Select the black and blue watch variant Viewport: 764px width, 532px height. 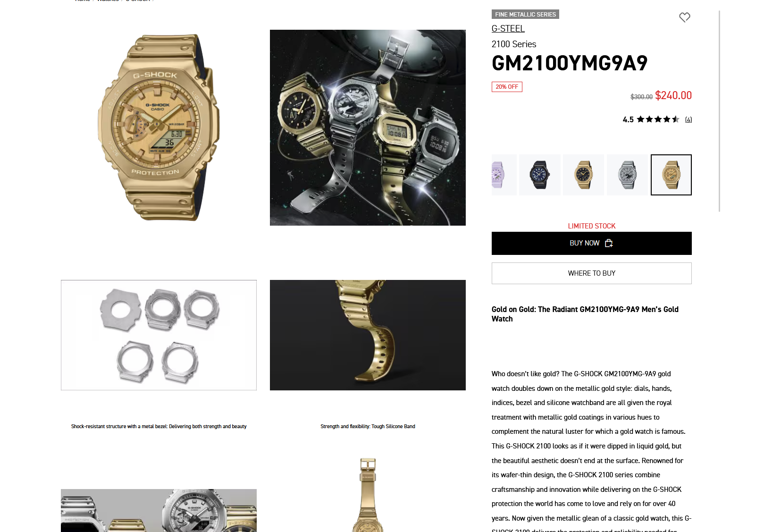tap(540, 175)
